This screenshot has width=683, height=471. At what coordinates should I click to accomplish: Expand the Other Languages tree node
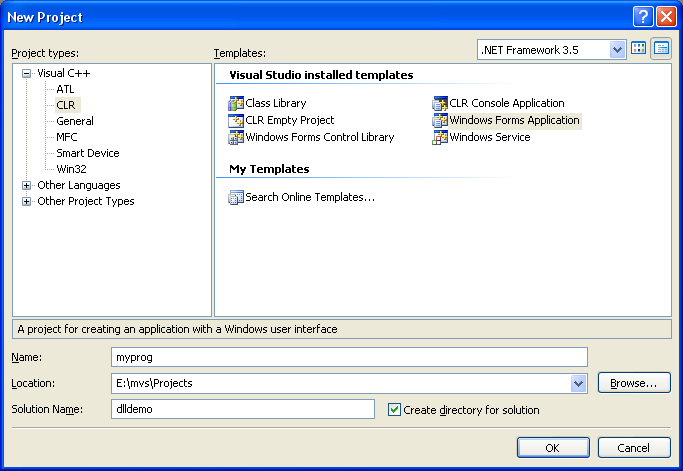point(27,186)
